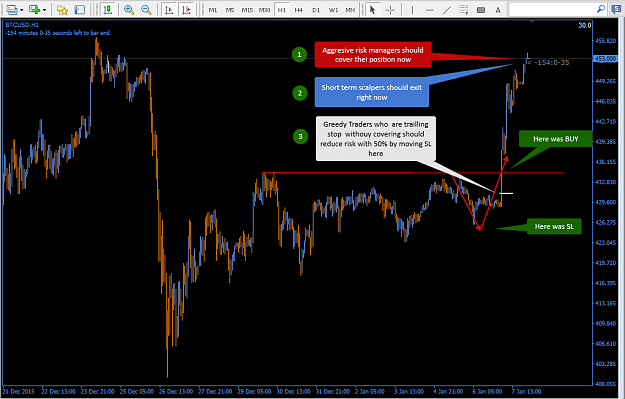Select the H4 timeframe

299,10
